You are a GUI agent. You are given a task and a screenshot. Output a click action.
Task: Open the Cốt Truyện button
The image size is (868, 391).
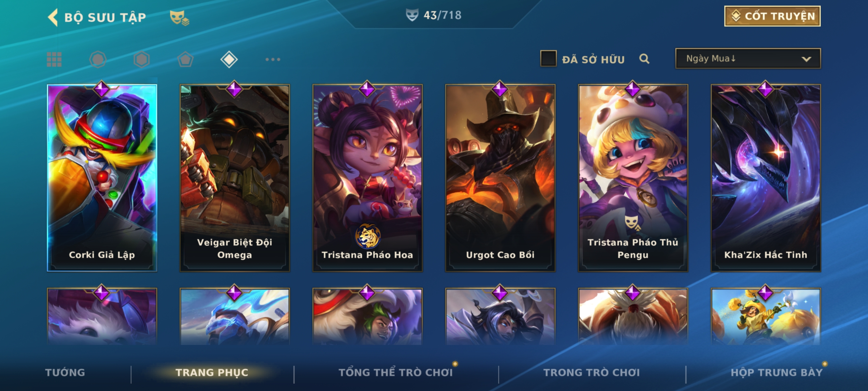(772, 16)
